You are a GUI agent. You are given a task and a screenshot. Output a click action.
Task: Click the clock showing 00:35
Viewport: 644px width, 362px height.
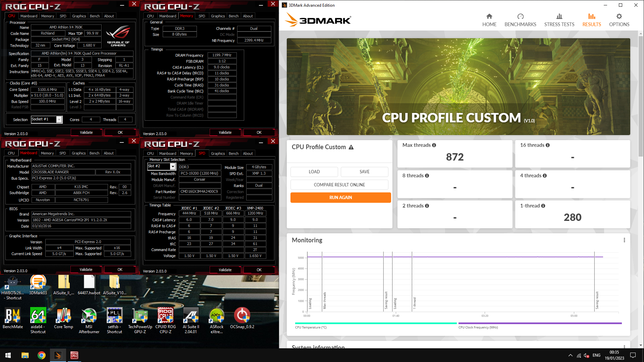(614, 352)
